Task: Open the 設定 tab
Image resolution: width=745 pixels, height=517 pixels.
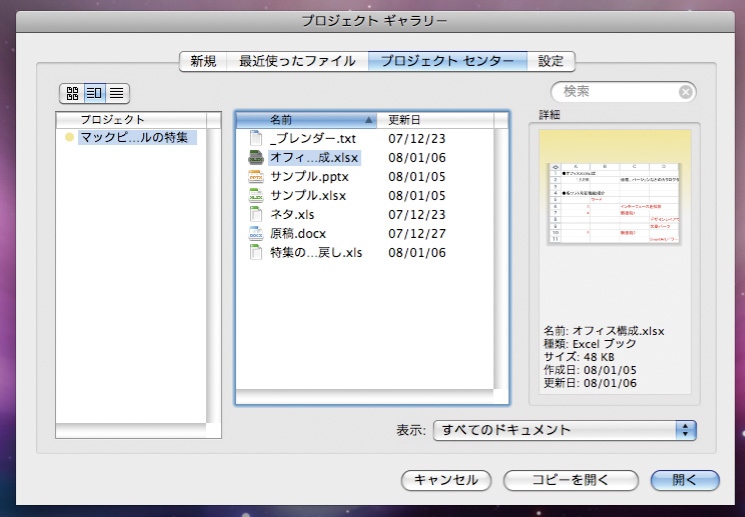Action: [x=551, y=61]
